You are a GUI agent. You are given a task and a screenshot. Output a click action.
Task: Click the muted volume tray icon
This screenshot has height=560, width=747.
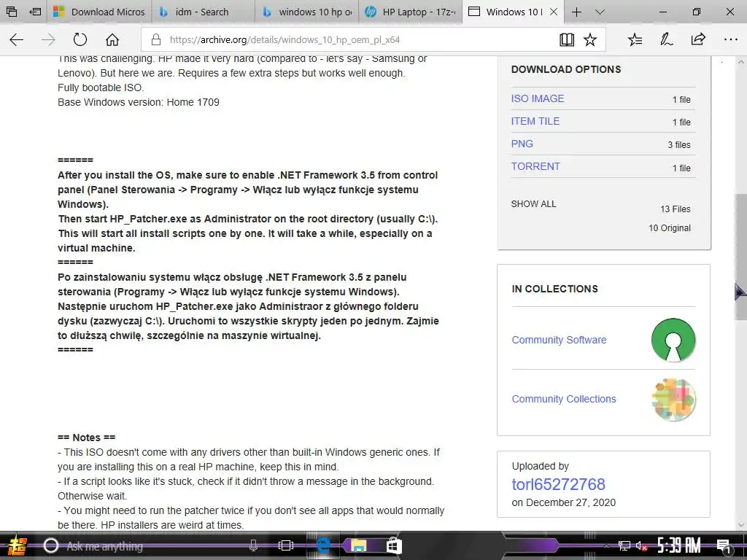pyautogui.click(x=641, y=546)
